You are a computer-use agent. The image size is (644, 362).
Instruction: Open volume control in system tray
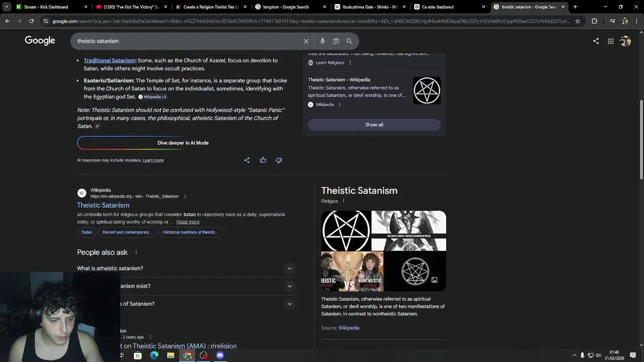[x=599, y=355]
